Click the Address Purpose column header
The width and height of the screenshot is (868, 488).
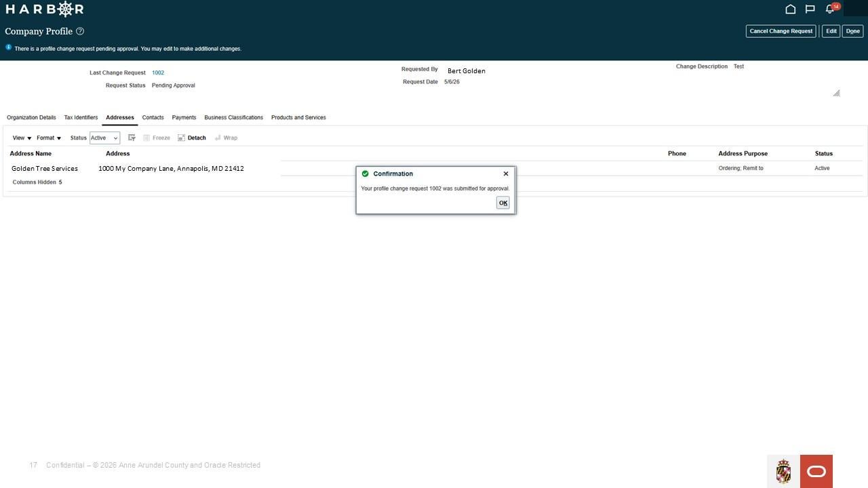coord(743,153)
